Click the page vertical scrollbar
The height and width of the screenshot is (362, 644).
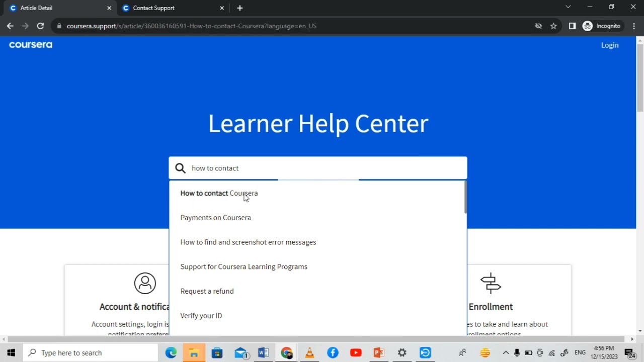click(x=640, y=78)
